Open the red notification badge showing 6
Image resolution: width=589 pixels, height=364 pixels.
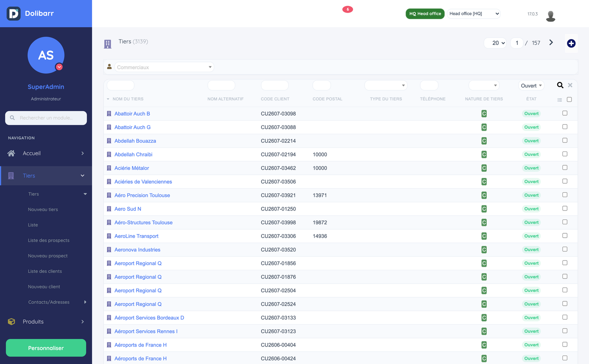click(x=348, y=9)
